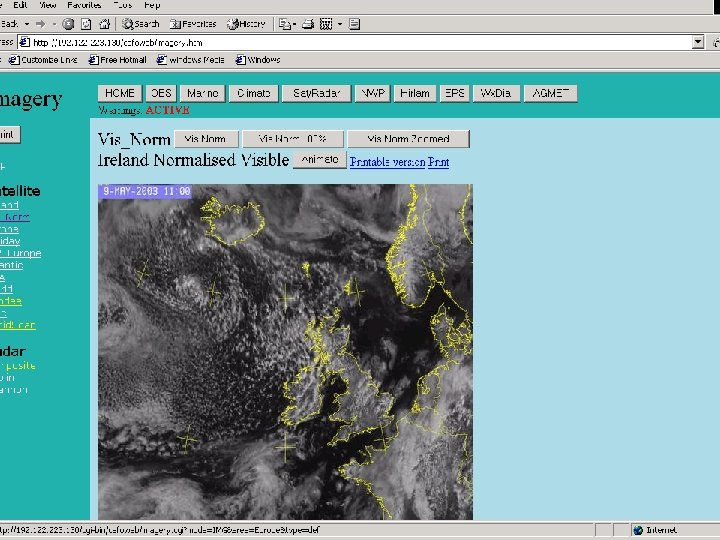This screenshot has height=540, width=720.
Task: Open the Forward history dropdown arrow
Action: point(54,24)
